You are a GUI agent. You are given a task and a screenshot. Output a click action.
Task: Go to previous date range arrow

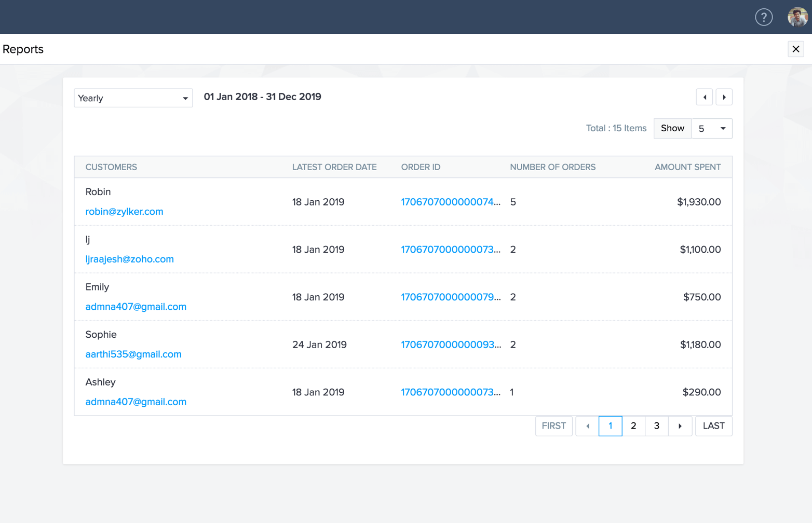pos(705,98)
